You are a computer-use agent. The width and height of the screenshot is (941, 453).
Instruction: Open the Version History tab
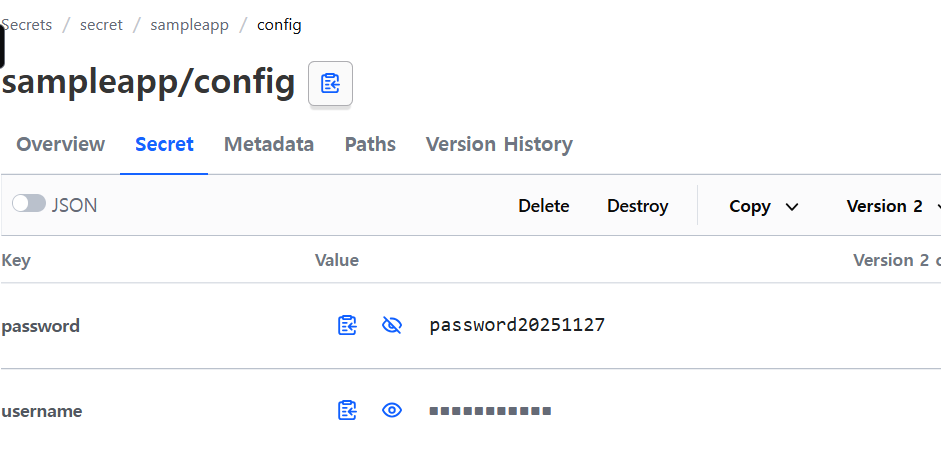(x=499, y=145)
